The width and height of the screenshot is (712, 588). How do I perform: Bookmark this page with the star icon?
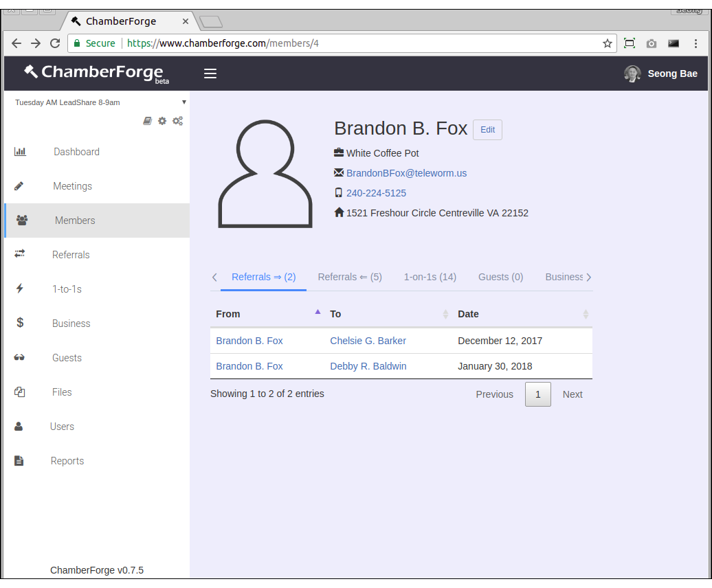click(607, 43)
